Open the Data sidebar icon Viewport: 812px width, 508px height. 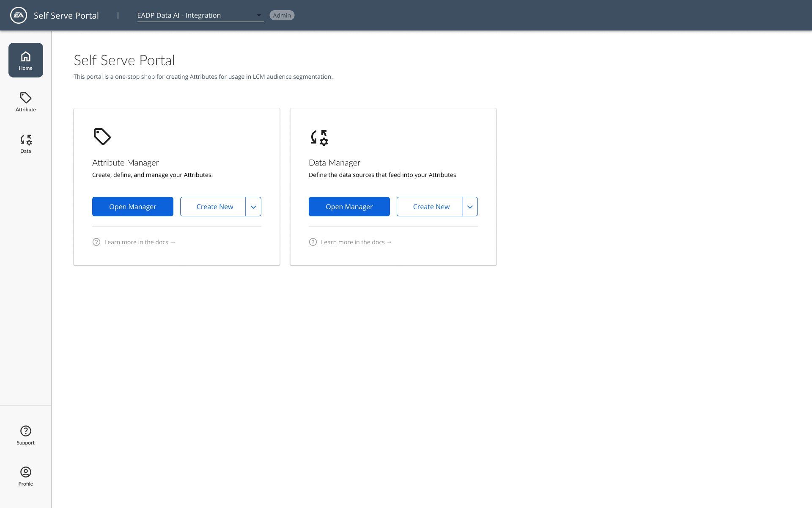[x=25, y=144]
